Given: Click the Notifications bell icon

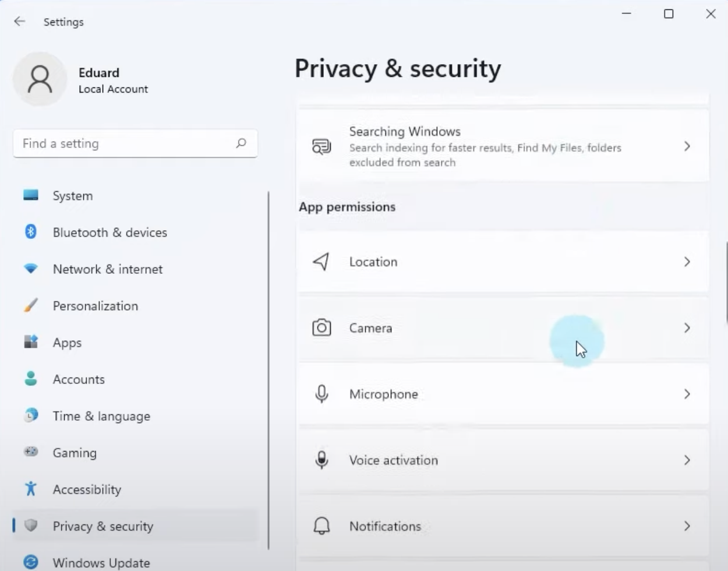Looking at the screenshot, I should (x=321, y=526).
